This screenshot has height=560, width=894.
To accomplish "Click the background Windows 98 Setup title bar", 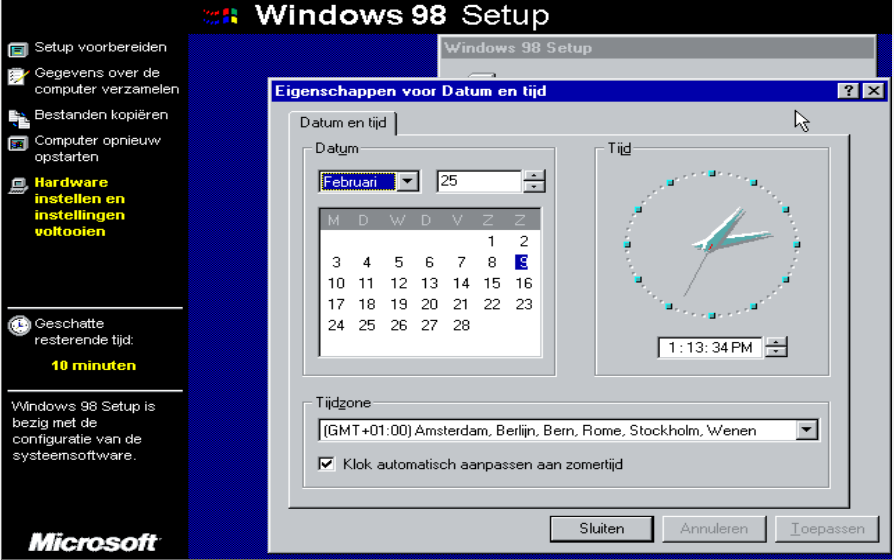I will coord(656,48).
